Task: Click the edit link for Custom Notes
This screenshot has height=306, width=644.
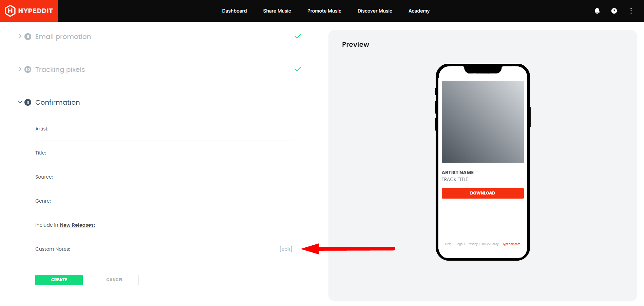Action: (286, 249)
